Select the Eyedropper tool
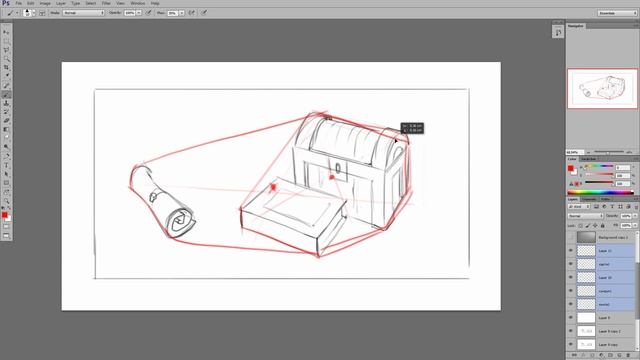The height and width of the screenshot is (360, 640). click(6, 76)
